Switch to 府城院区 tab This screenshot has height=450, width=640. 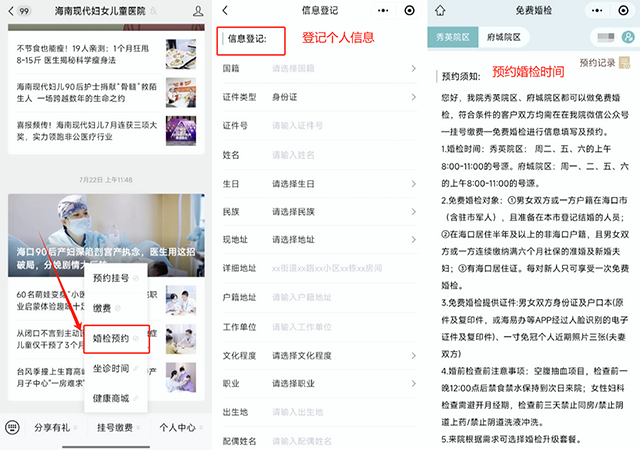coord(504,37)
